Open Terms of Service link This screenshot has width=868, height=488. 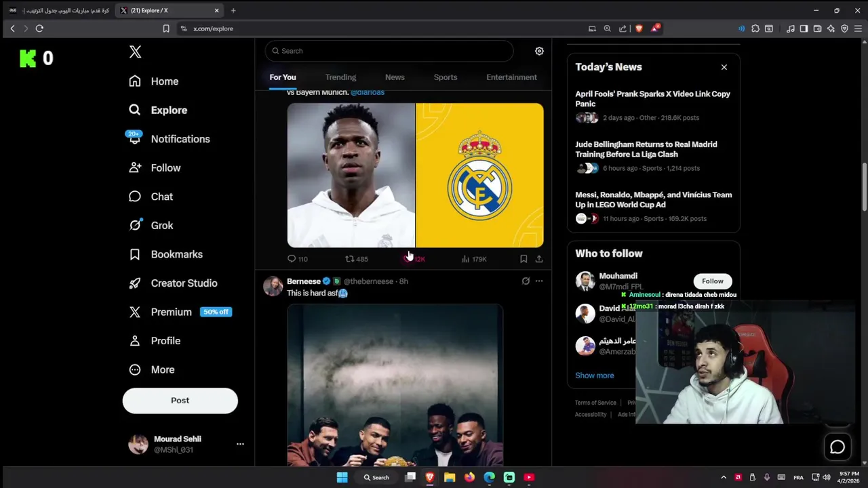[595, 403]
